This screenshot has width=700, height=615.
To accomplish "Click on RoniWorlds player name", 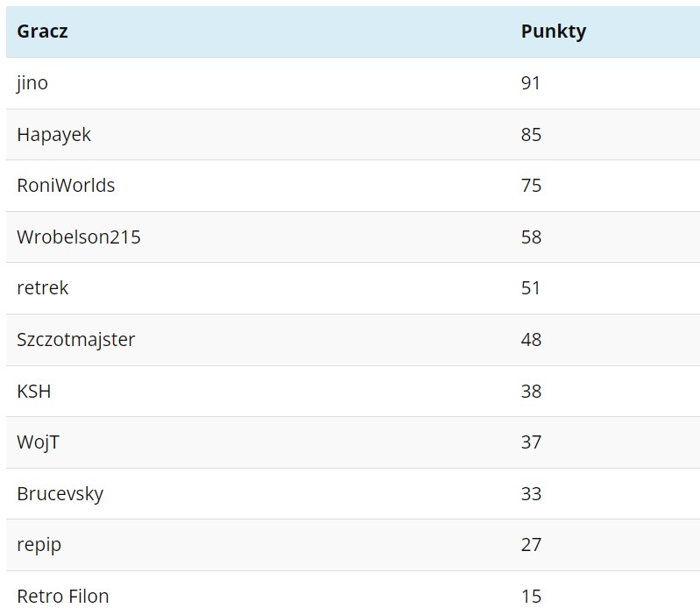I will [x=66, y=186].
